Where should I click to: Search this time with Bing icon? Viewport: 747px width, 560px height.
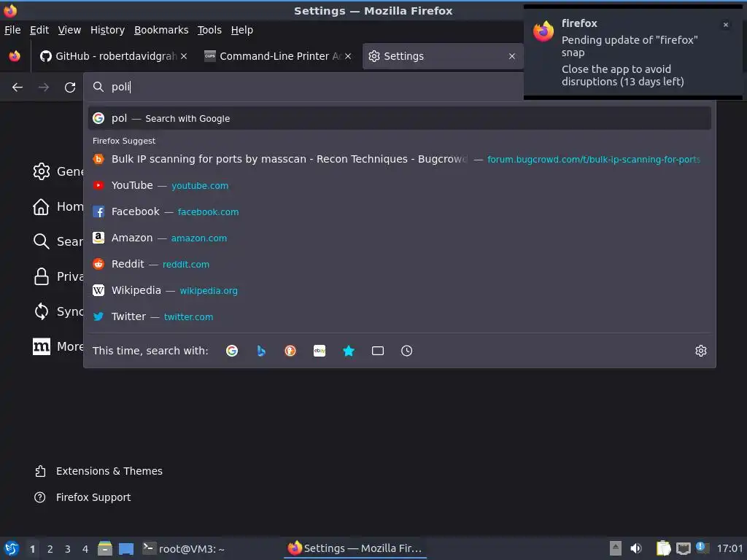261,351
